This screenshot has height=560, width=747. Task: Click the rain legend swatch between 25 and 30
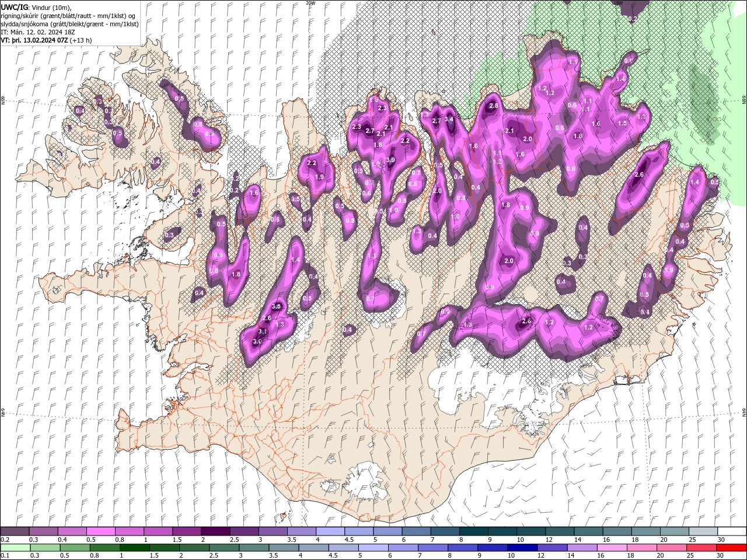(x=701, y=548)
